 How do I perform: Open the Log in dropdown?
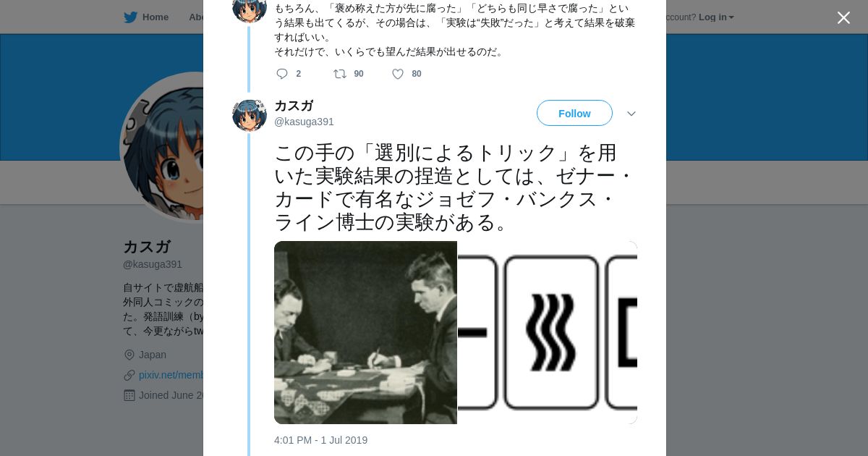click(x=715, y=17)
